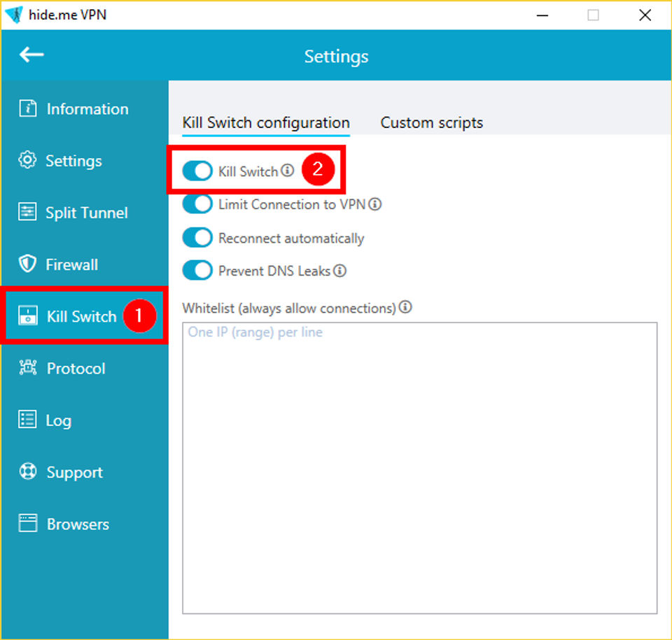Screen dimensions: 672x640
Task: Open the Protocol section
Action: click(x=85, y=369)
